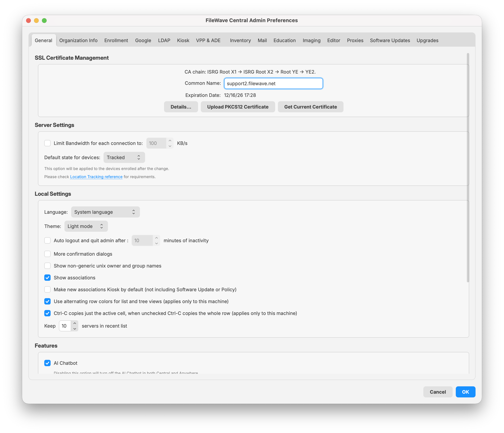Select the General tab

pyautogui.click(x=43, y=40)
